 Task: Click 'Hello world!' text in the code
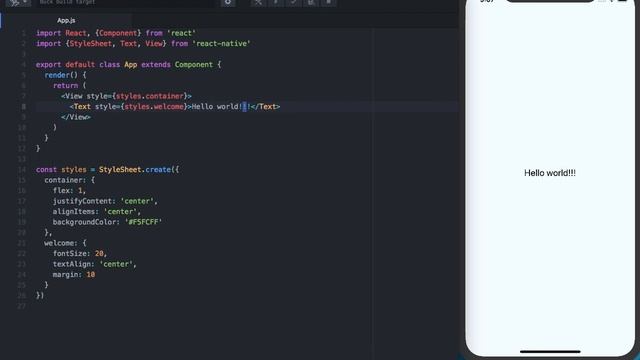217,107
